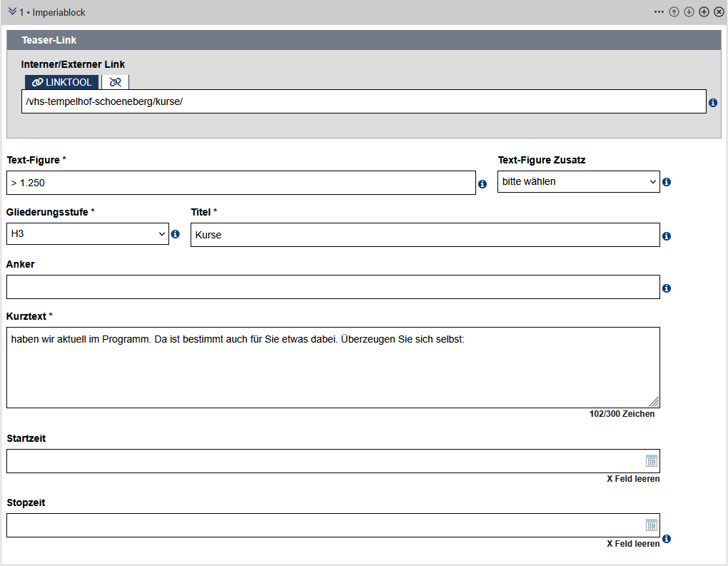Image resolution: width=728 pixels, height=566 pixels.
Task: Open the Startzeit calendar picker
Action: [x=651, y=461]
